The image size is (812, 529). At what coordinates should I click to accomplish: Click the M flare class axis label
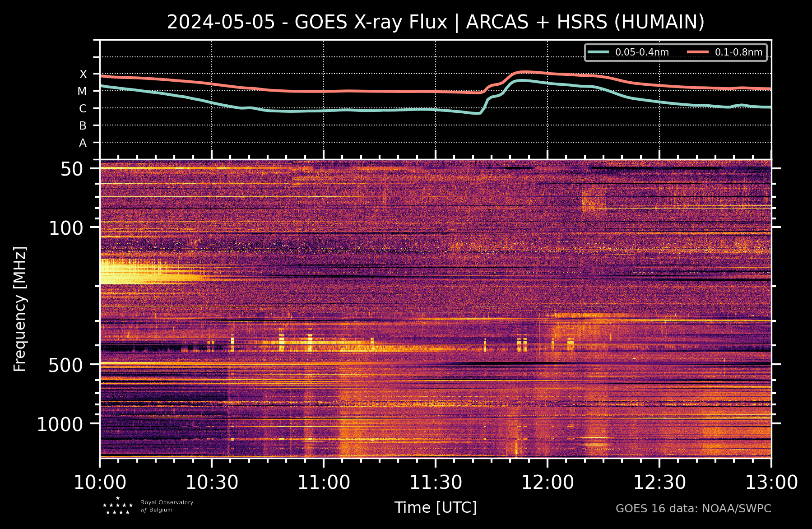pyautogui.click(x=82, y=92)
